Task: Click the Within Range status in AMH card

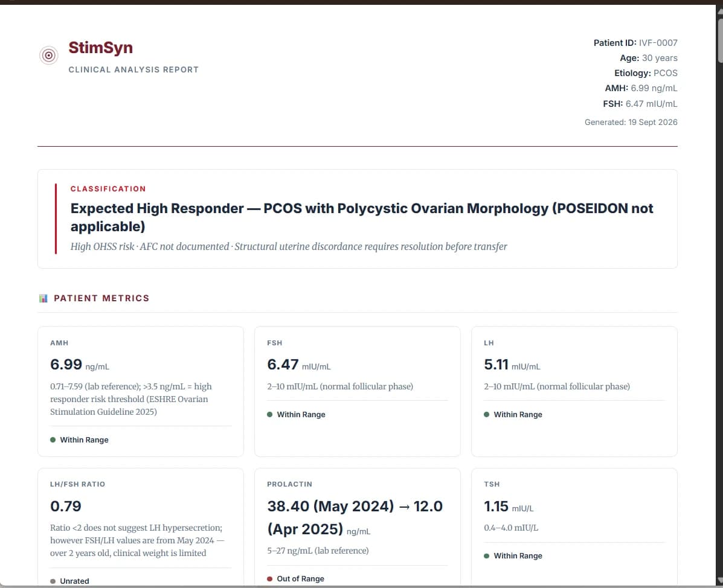Action: pyautogui.click(x=79, y=439)
